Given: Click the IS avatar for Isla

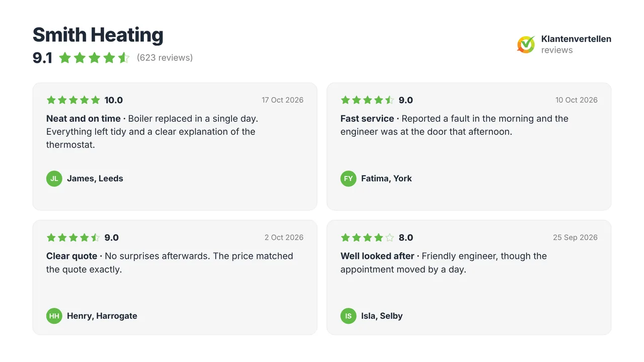Looking at the screenshot, I should pos(348,316).
